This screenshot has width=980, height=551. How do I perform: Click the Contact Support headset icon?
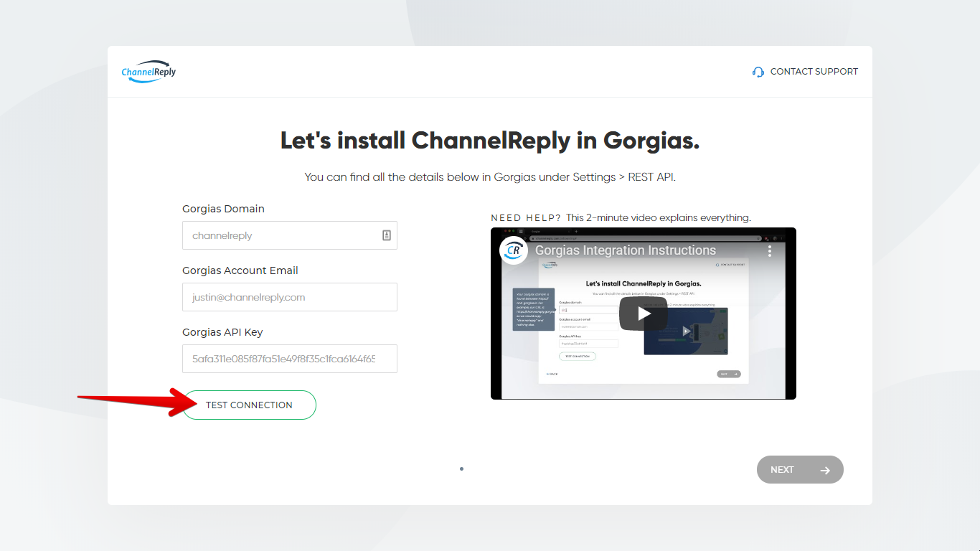click(758, 72)
